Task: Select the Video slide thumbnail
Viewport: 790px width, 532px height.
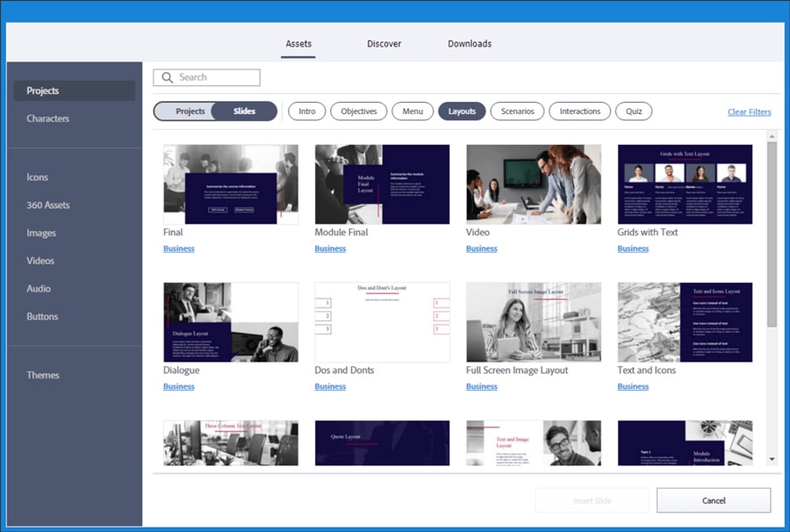Action: tap(534, 184)
